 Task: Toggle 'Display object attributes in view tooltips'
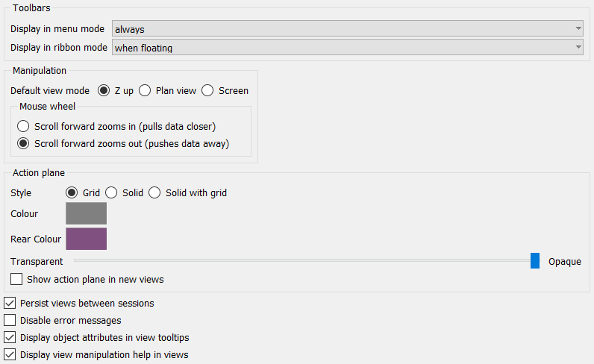pyautogui.click(x=10, y=337)
